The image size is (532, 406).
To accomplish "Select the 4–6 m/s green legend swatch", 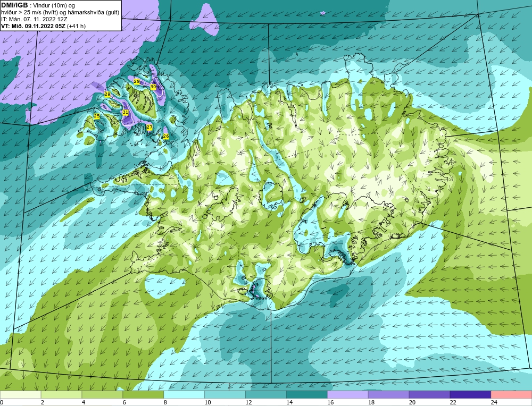I will 102,395.
